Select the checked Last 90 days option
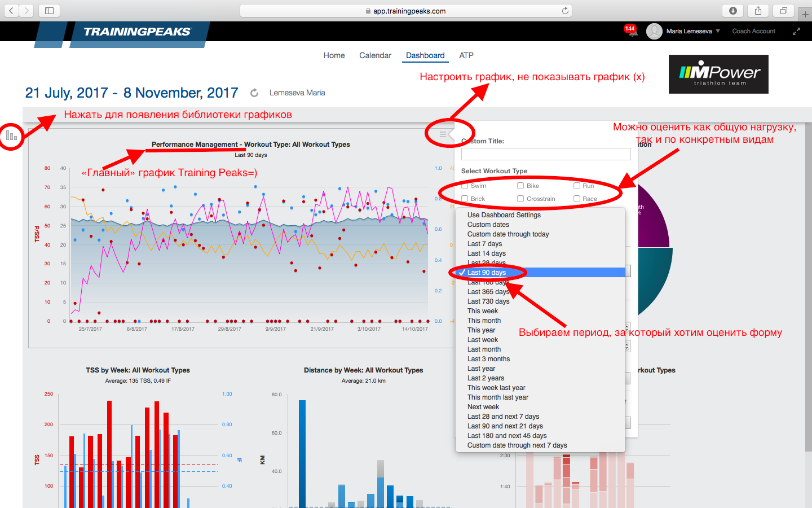Screen dimensions: 812x508 tap(540, 273)
